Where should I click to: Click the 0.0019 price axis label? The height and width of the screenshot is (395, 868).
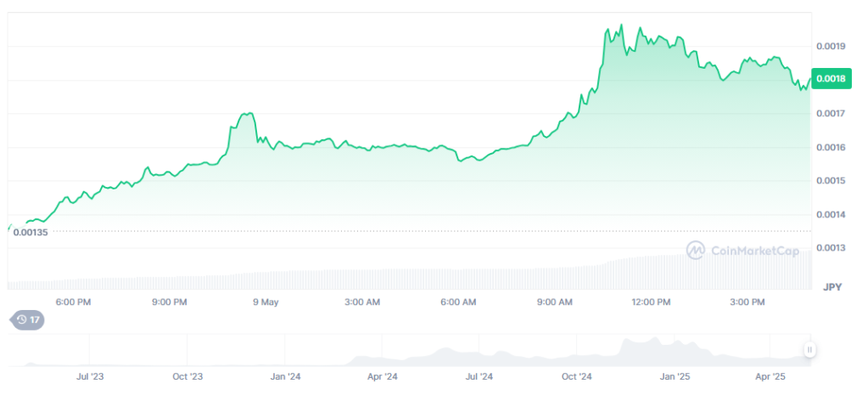pyautogui.click(x=831, y=46)
